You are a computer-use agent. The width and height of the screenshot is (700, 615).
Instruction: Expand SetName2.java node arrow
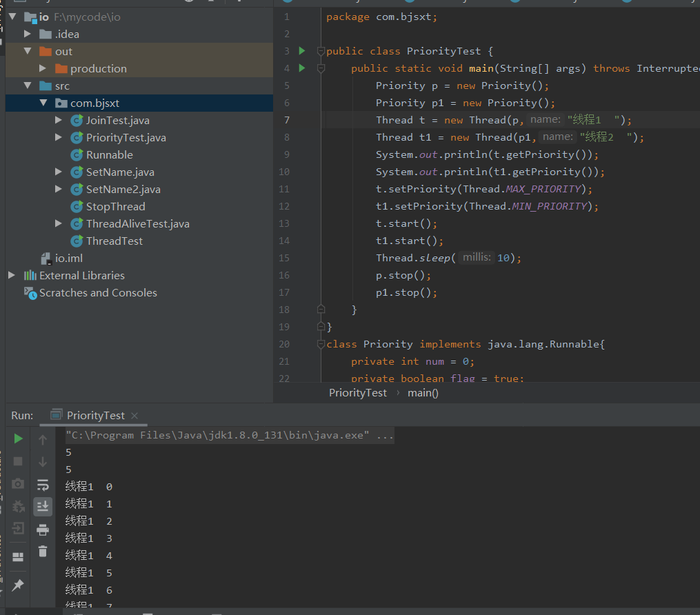point(59,189)
